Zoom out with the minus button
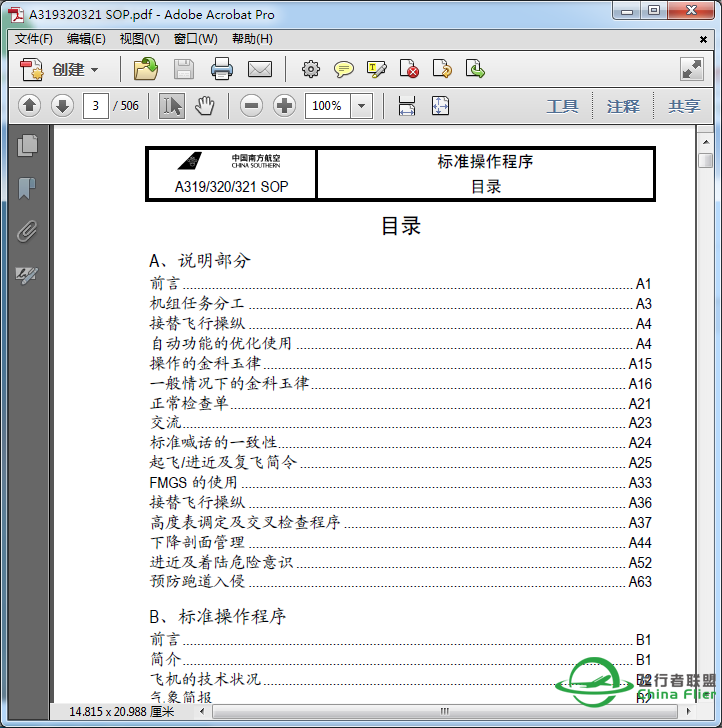Viewport: 722px width, 728px height. coord(252,106)
